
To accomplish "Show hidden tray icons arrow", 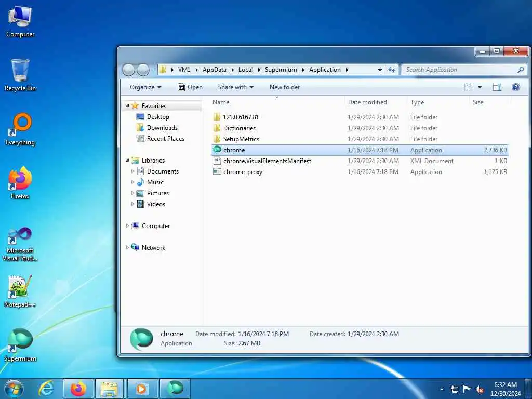I will click(x=442, y=389).
